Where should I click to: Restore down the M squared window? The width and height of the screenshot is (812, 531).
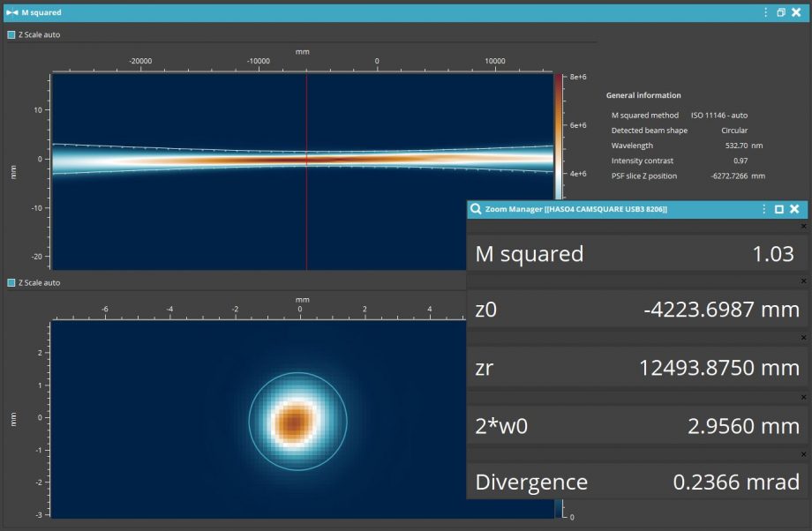tap(779, 11)
